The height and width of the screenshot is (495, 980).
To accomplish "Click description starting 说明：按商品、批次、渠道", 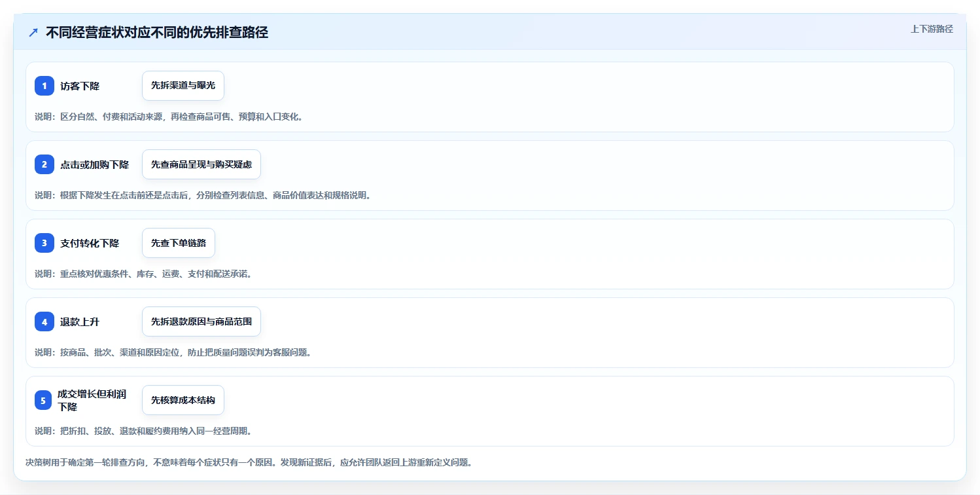I will [x=173, y=352].
